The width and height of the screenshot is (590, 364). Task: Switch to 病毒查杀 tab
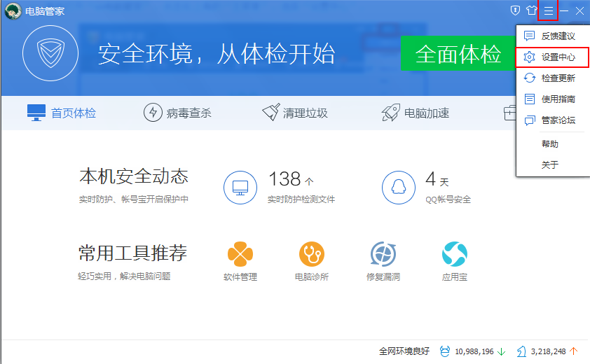click(x=177, y=113)
